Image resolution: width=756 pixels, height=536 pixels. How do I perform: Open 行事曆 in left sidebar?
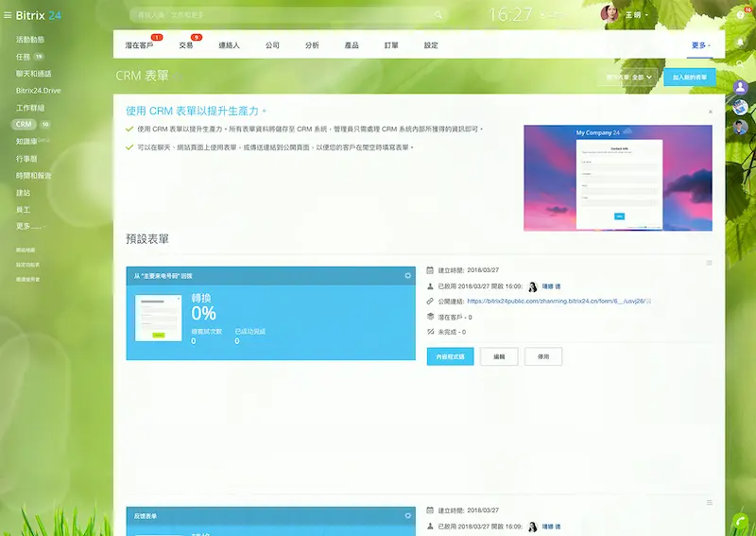(26, 159)
